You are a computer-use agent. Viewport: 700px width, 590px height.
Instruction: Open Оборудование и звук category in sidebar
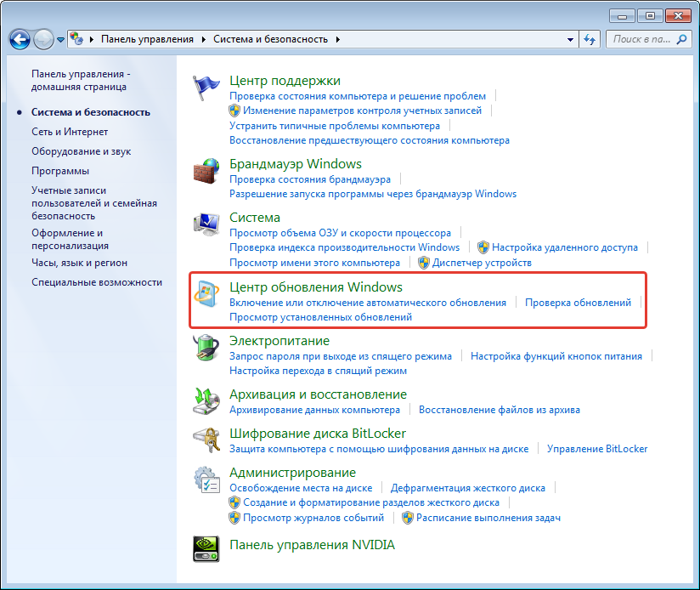tap(82, 151)
